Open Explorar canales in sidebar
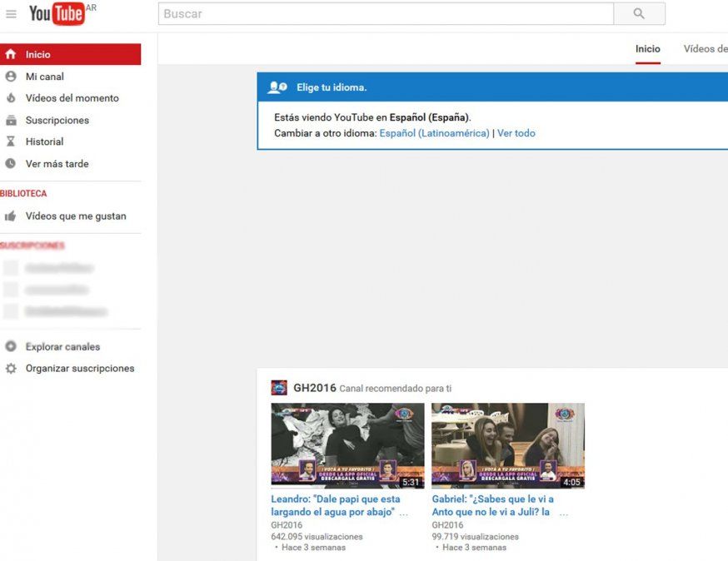Screen dimensions: 728x561 coord(62,347)
